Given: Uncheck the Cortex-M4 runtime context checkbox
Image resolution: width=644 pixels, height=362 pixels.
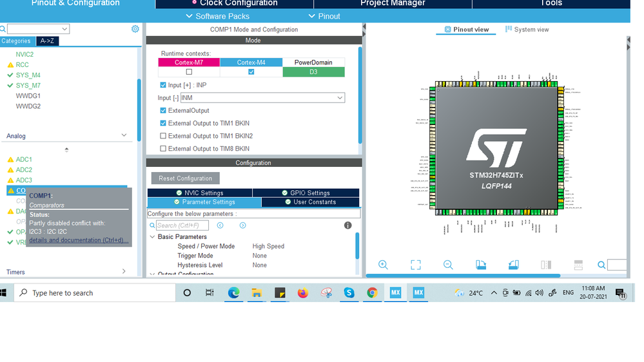Looking at the screenshot, I should point(251,72).
